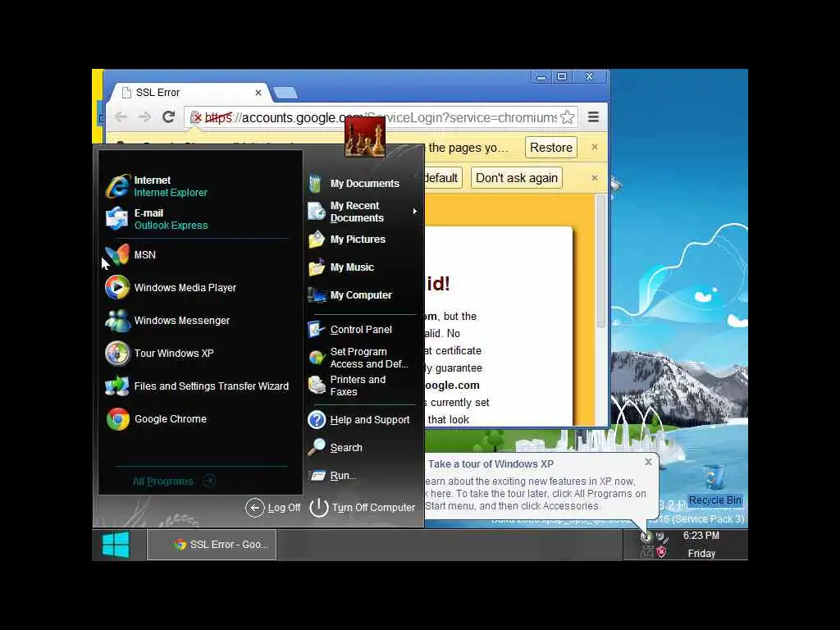Viewport: 840px width, 630px height.
Task: Reload the page in Chrome
Action: pos(169,116)
